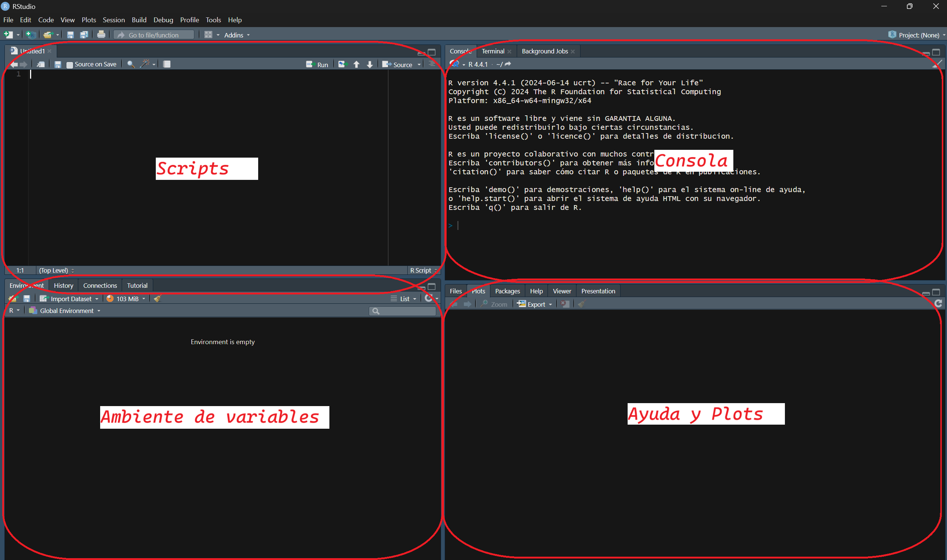
Task: Open the Project: (None) menu
Action: coord(917,35)
